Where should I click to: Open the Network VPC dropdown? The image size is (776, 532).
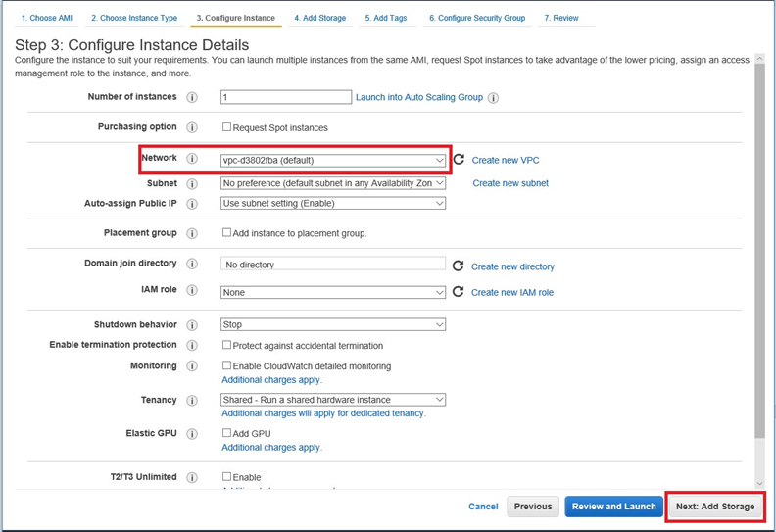(x=333, y=160)
